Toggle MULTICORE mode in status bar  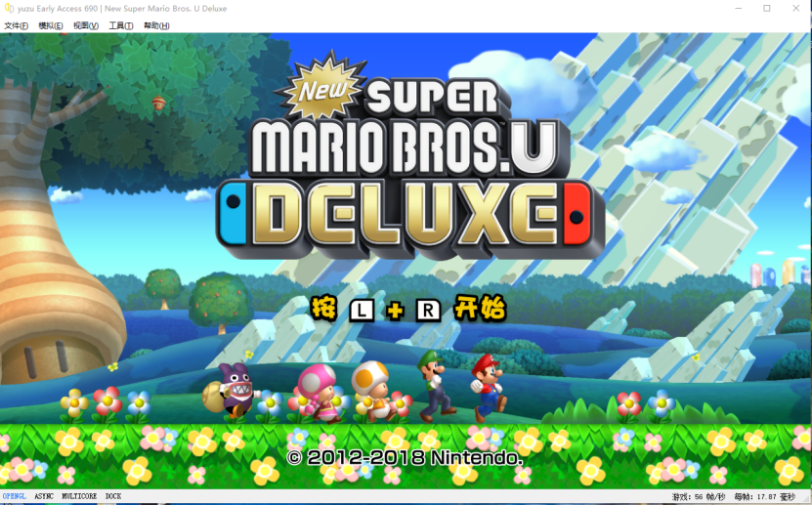[x=79, y=496]
